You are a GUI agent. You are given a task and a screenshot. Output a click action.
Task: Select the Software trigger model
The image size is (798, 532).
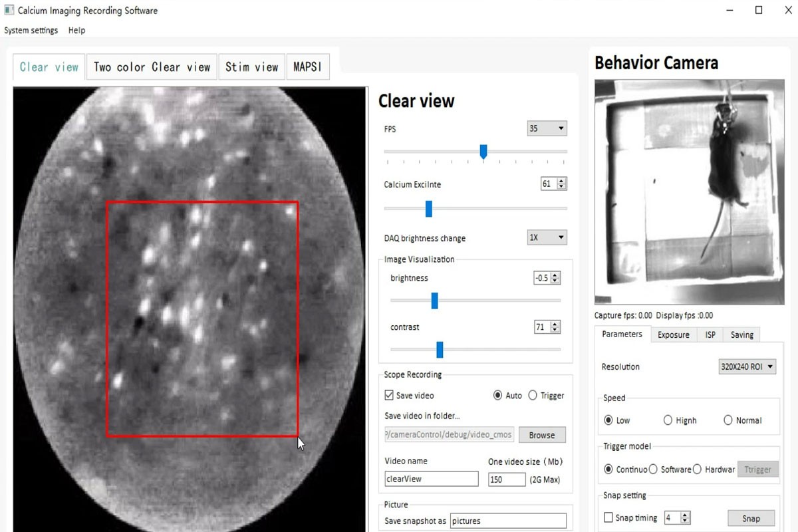(653, 469)
